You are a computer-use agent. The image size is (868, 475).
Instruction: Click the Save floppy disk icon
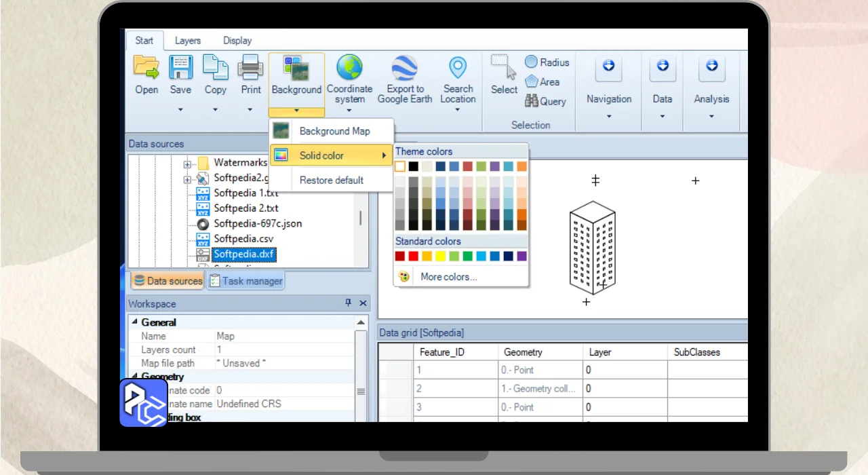(x=180, y=69)
